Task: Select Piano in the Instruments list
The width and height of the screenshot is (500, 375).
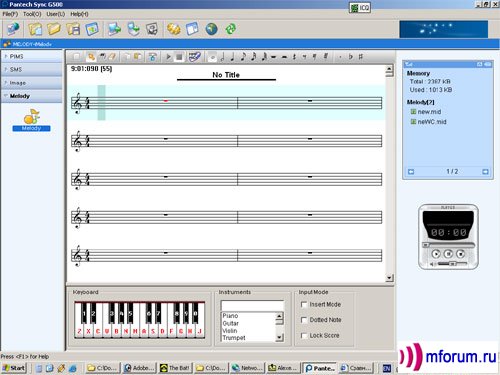Action: click(230, 316)
